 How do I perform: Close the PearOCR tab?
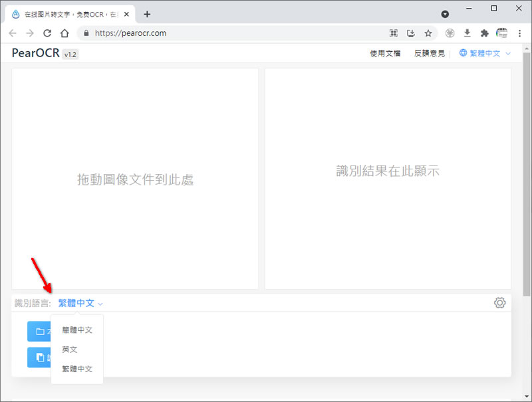click(x=126, y=14)
